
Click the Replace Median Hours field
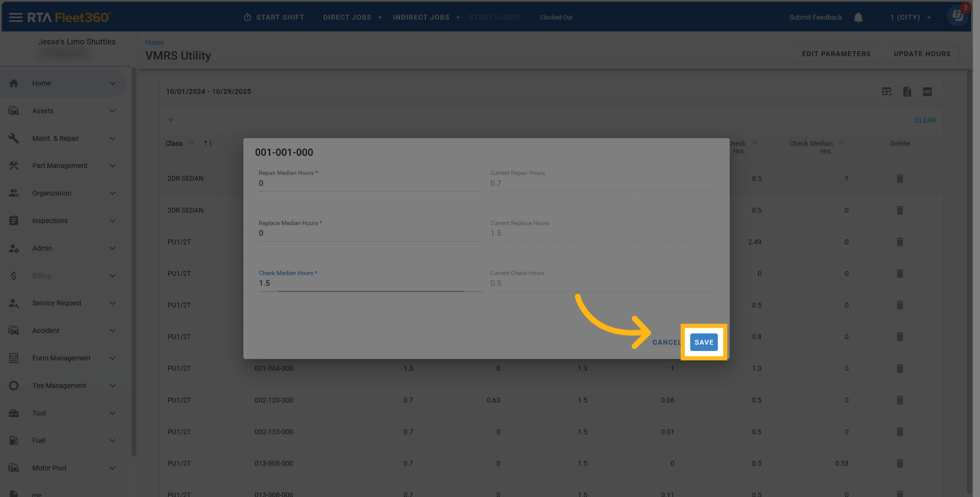coord(370,233)
